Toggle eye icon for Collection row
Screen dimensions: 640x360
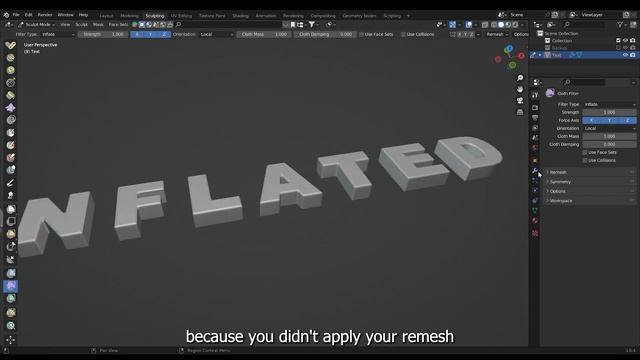(x=625, y=40)
